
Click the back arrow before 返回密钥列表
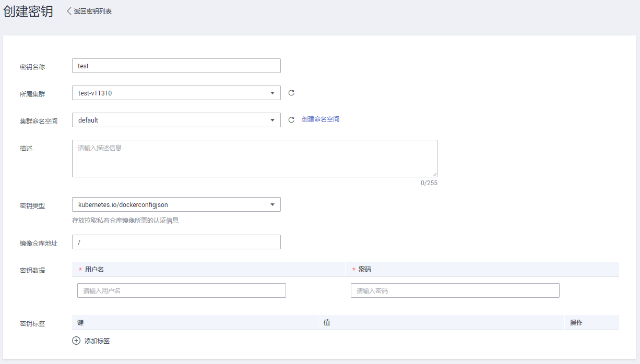click(x=69, y=11)
